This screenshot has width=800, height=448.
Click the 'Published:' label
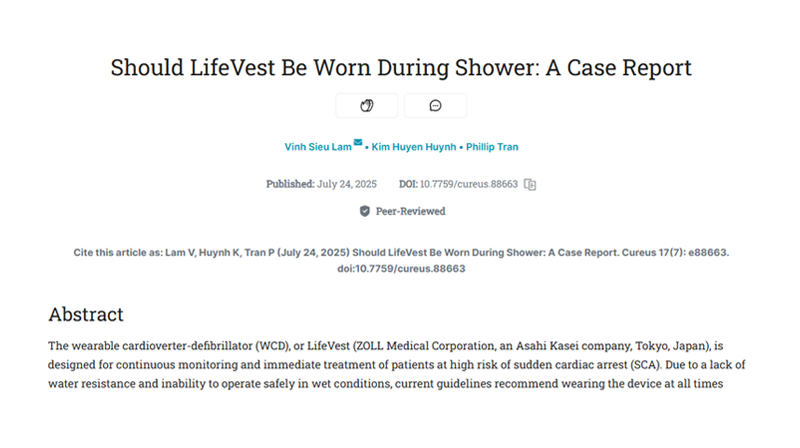click(x=290, y=184)
